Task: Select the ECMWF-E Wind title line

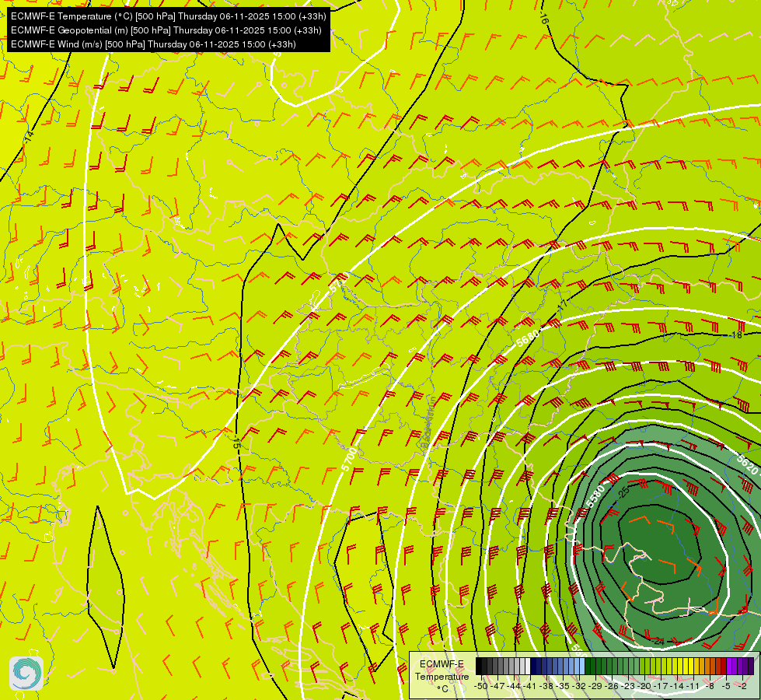Action: pos(153,44)
